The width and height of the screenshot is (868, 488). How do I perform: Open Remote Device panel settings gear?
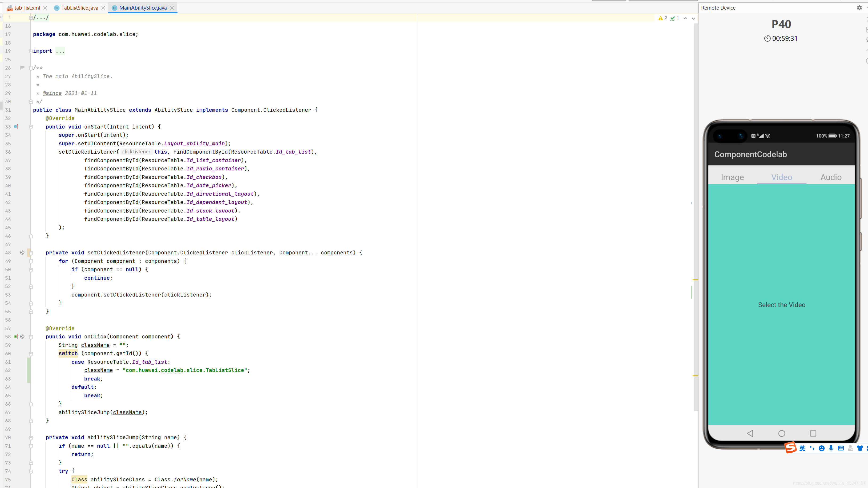(859, 8)
